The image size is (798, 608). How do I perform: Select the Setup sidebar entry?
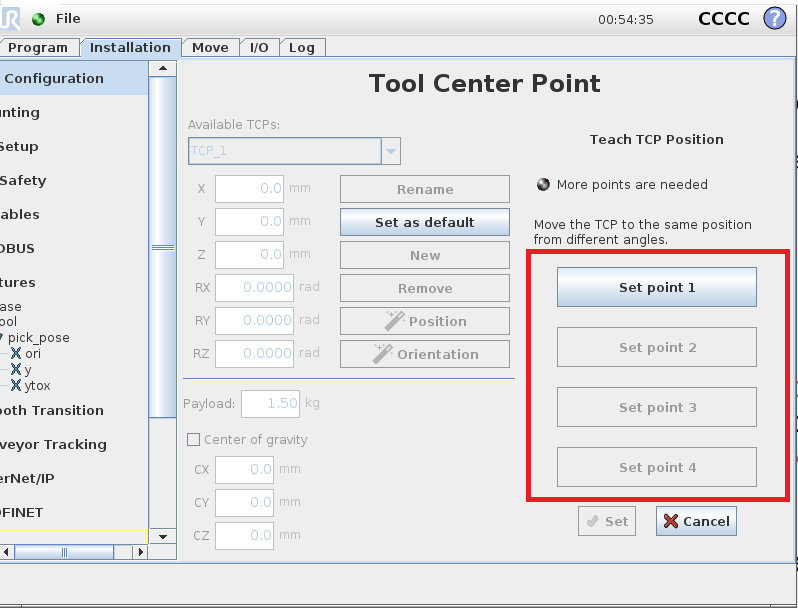tap(74, 147)
